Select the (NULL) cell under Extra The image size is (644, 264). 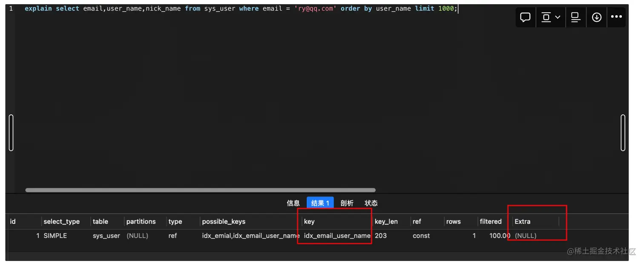tap(526, 235)
